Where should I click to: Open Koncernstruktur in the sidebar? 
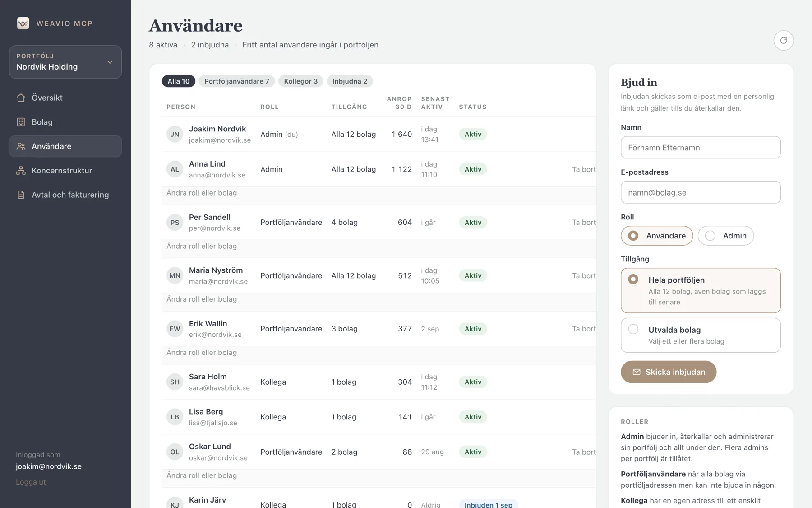click(x=65, y=171)
